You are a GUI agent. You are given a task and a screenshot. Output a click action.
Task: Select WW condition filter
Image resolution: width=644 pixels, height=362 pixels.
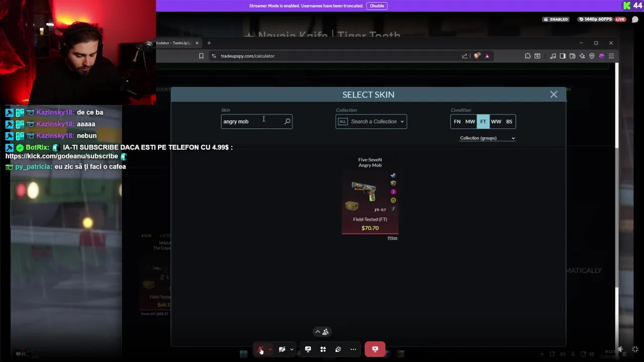496,122
